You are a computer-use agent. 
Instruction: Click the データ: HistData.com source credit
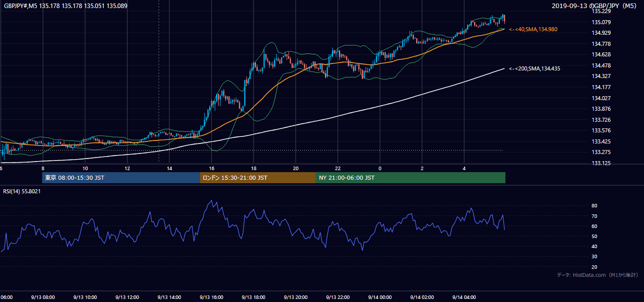coord(598,275)
